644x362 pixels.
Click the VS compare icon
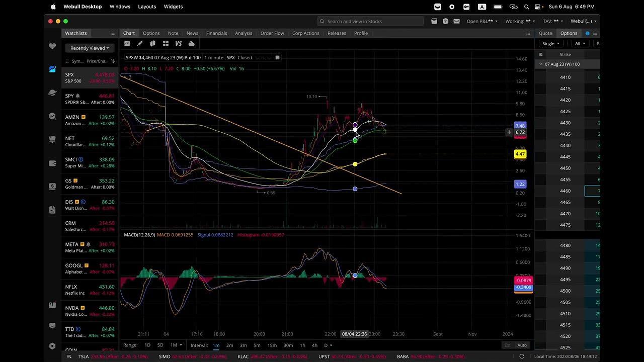tap(178, 44)
